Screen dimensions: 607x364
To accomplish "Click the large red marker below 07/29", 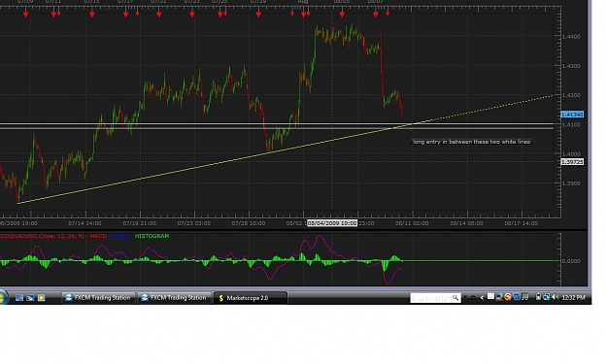I will coord(258,15).
